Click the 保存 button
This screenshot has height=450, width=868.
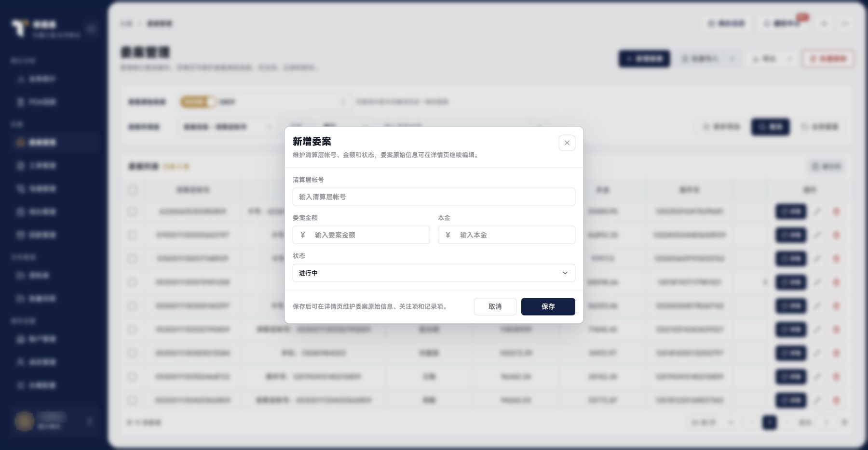tap(548, 306)
